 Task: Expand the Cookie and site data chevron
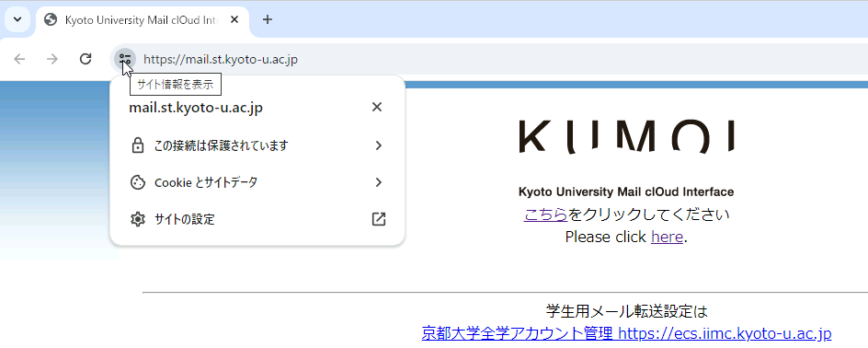[x=379, y=182]
